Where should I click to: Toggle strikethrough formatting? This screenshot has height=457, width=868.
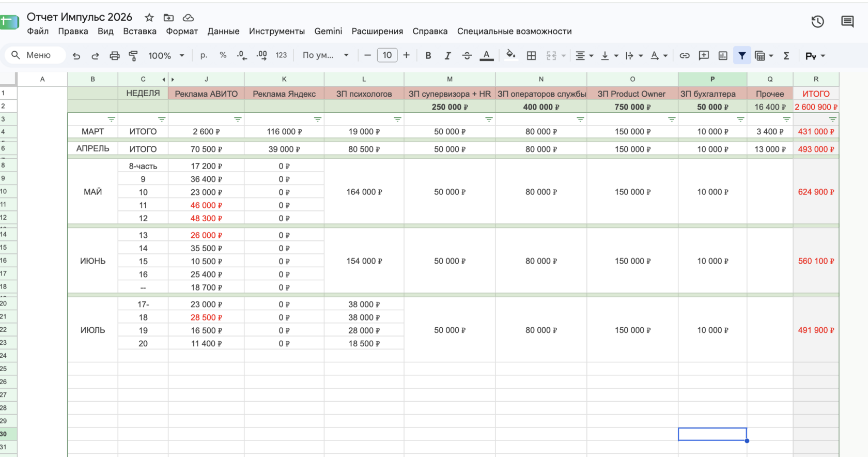(467, 56)
